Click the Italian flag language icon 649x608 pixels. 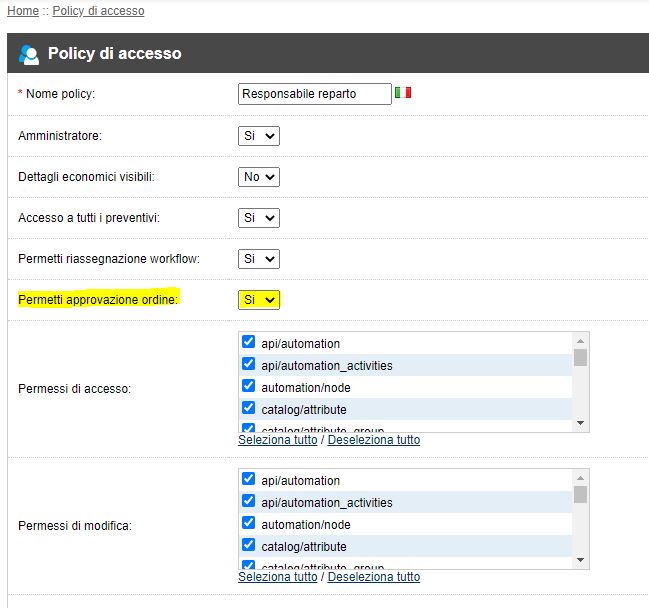(403, 92)
